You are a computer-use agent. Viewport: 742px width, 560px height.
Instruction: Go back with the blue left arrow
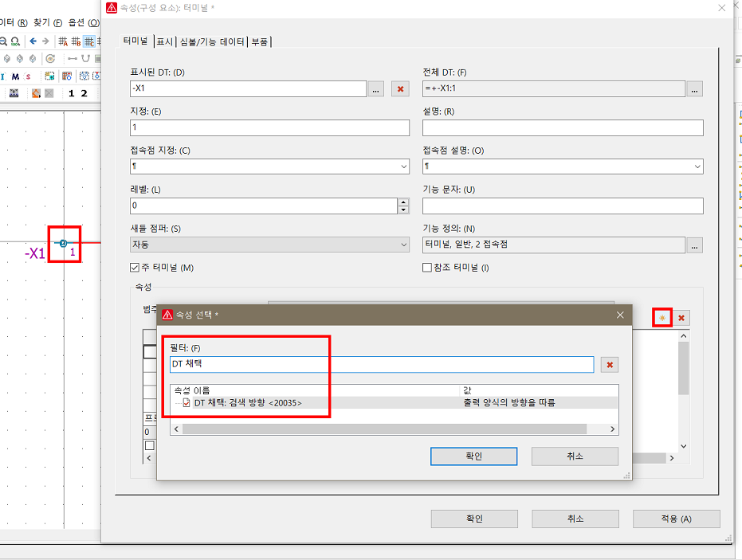(33, 41)
